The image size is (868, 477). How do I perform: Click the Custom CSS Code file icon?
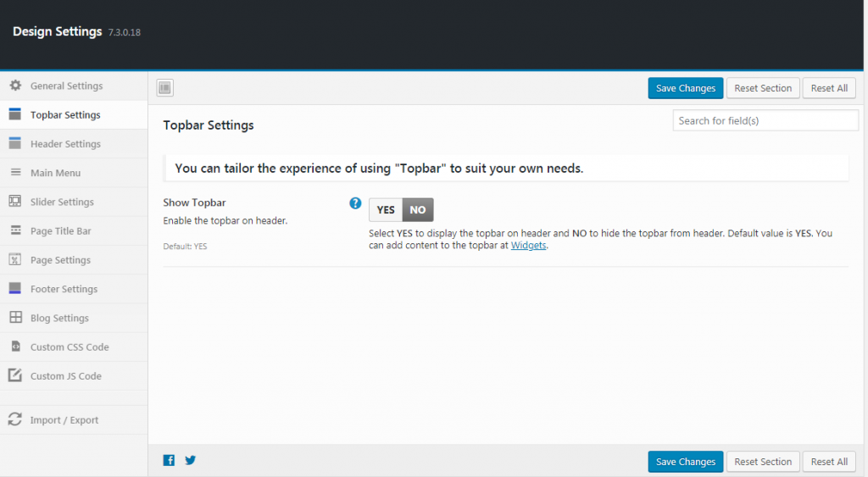tap(15, 347)
